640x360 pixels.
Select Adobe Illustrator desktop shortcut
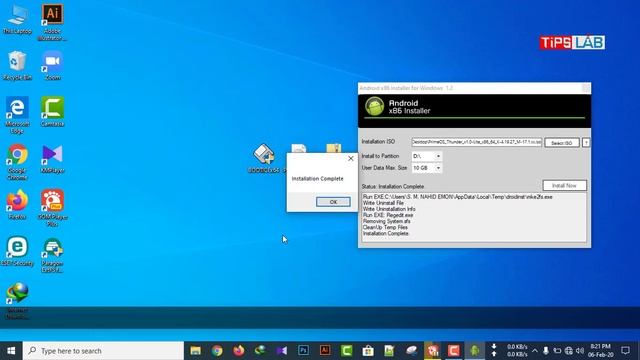click(x=52, y=22)
